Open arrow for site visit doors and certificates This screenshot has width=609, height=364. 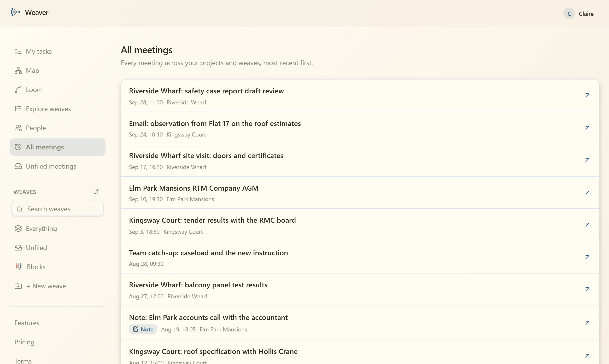587,160
